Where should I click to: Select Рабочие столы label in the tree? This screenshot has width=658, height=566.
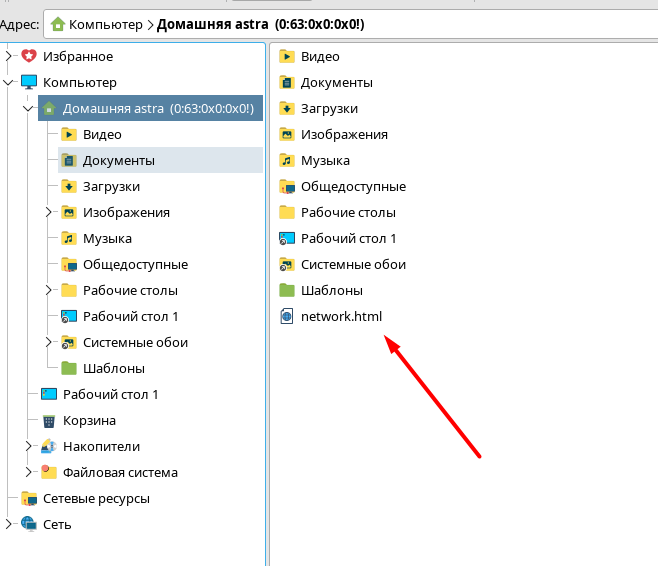130,290
